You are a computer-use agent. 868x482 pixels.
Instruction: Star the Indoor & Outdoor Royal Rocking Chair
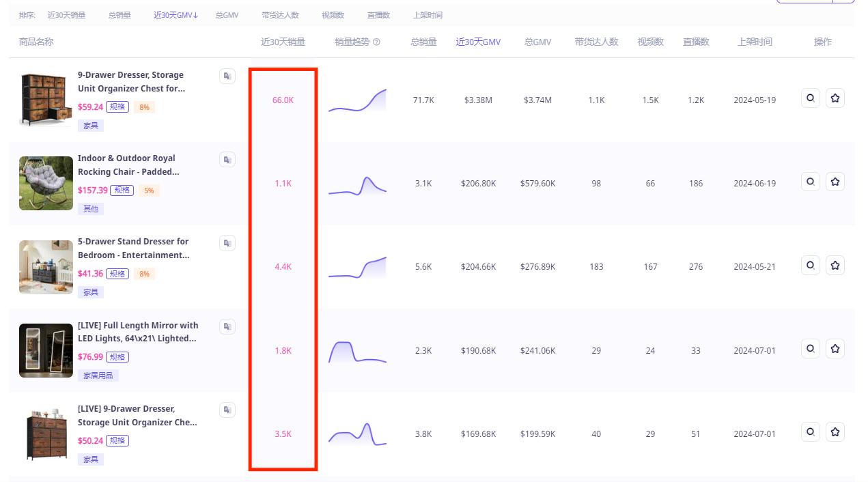[x=835, y=182]
